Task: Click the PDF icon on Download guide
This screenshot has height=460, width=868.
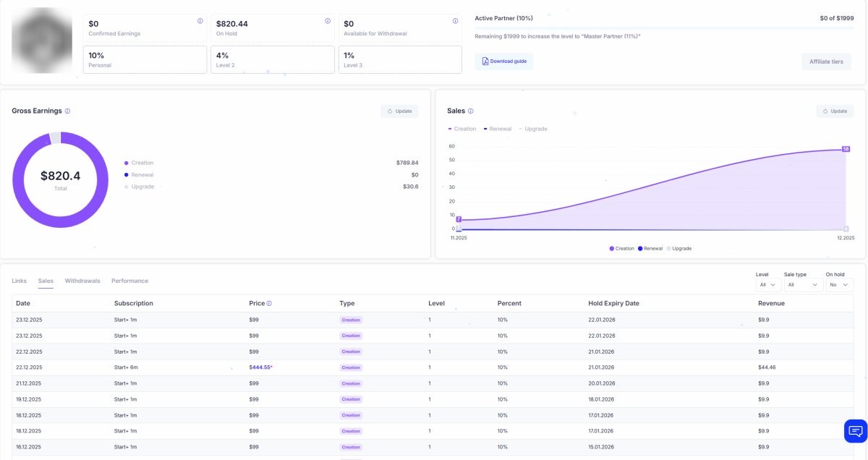Action: tap(484, 61)
